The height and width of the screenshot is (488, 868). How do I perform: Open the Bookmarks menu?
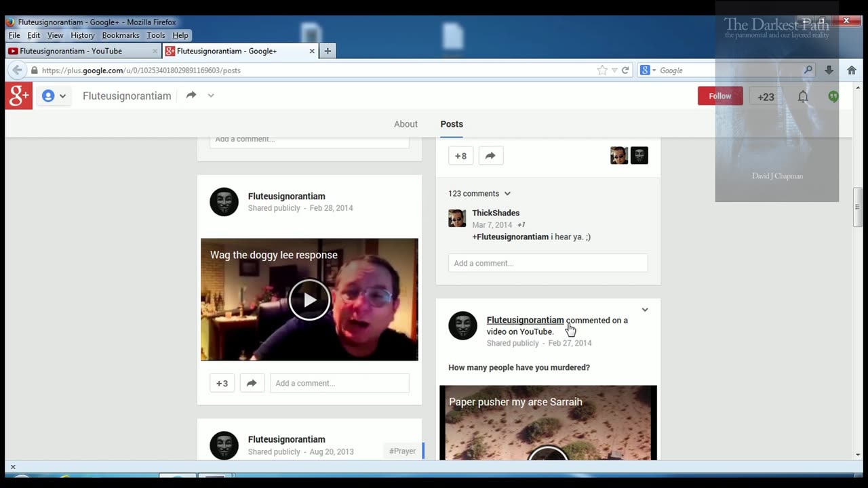[121, 35]
